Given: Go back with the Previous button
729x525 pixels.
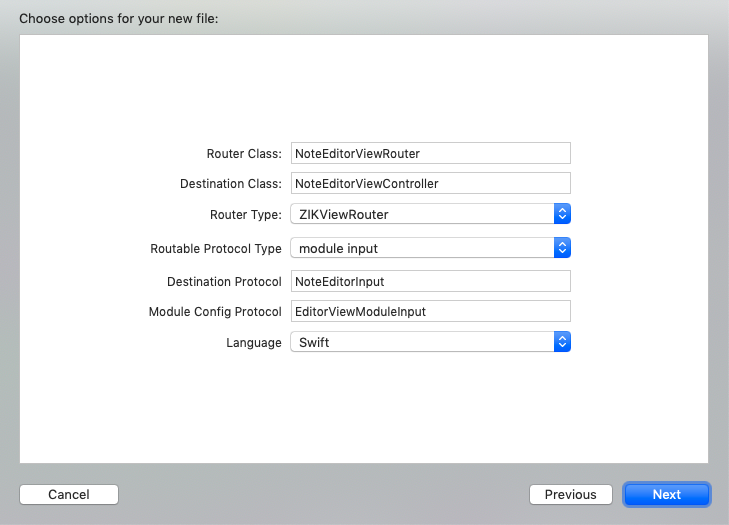Looking at the screenshot, I should coord(570,494).
